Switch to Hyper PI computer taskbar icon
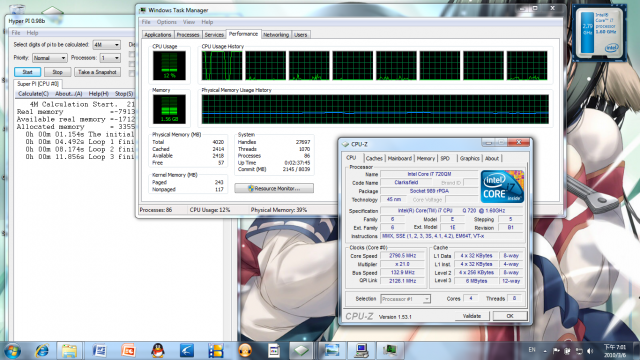Screen dimensions: 640x360 click(361, 351)
